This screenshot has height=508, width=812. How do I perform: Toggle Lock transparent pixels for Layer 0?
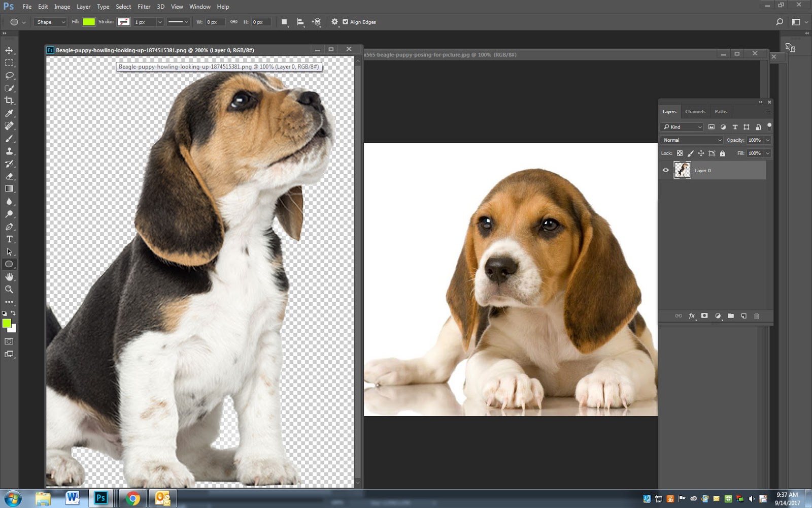tap(680, 153)
